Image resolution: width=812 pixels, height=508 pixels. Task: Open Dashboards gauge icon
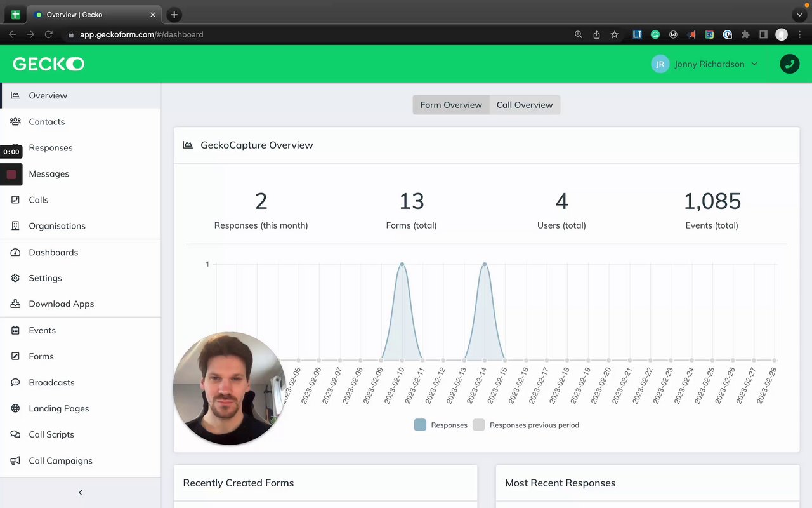[15, 252]
